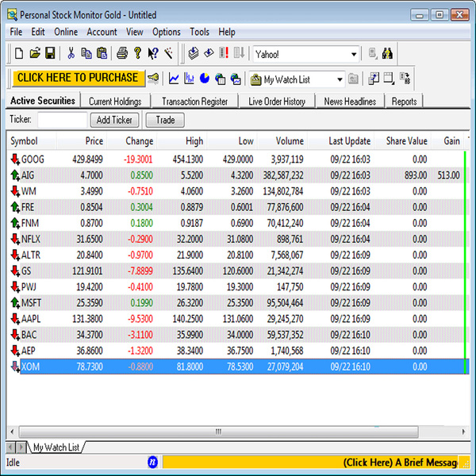Sort by the Volume column header
The image size is (476, 476).
(x=282, y=141)
